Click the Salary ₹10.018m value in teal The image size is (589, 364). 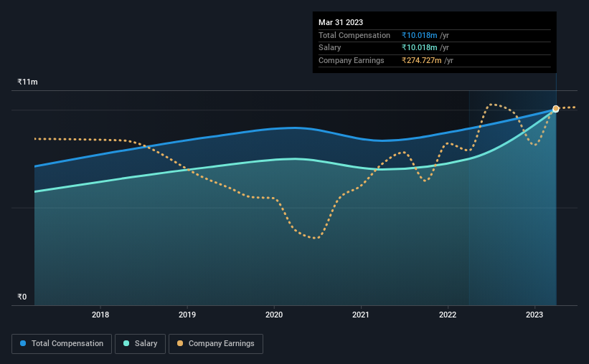419,48
